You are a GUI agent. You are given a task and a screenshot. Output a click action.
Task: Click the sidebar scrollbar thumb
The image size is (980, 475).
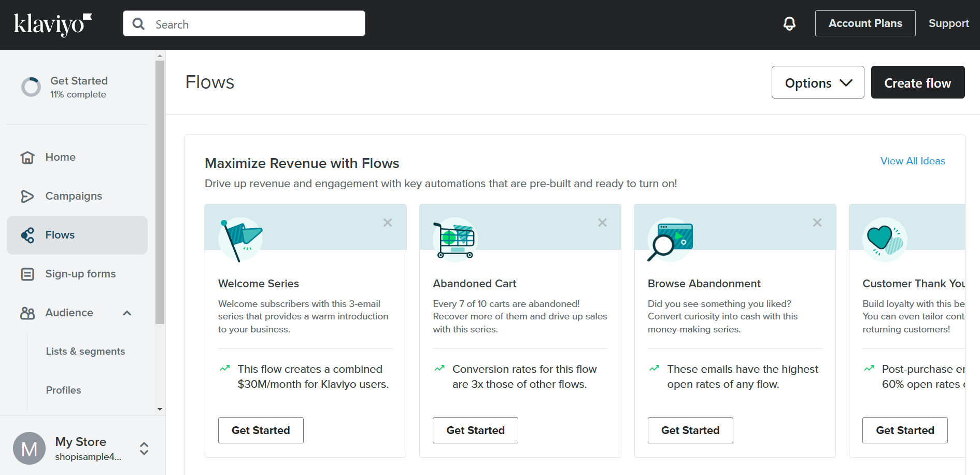[x=160, y=192]
